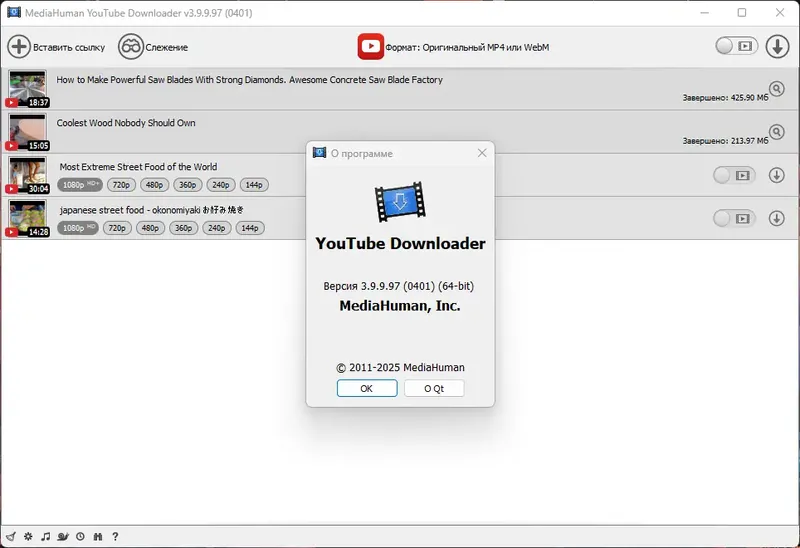Click the title How to Make Powerful Saw Blades
800x548 pixels.
click(249, 80)
